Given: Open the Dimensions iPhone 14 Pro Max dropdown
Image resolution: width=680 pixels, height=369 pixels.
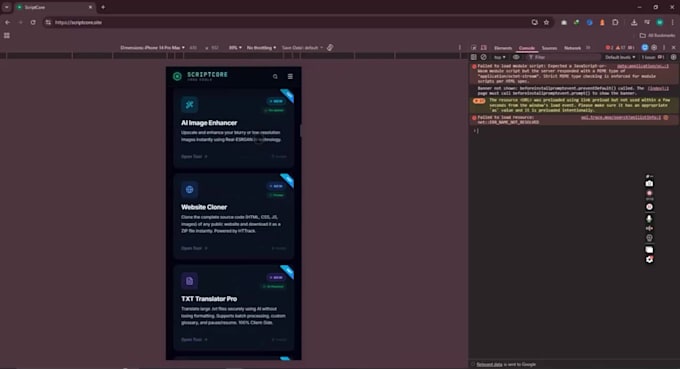Looking at the screenshot, I should pyautogui.click(x=152, y=48).
